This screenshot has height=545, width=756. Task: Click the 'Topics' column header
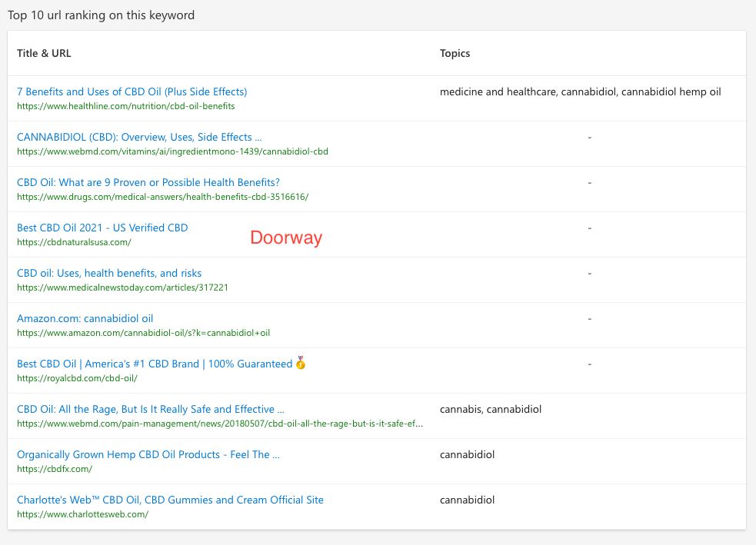coord(455,53)
